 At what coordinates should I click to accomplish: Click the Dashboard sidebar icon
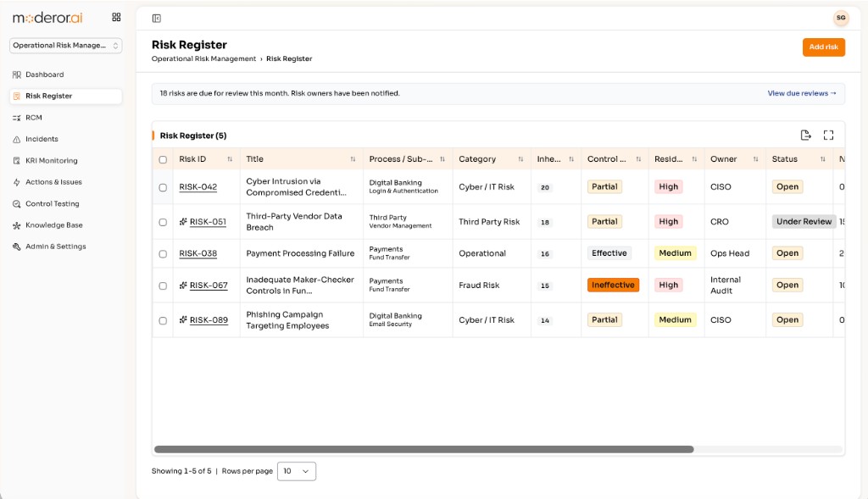click(17, 75)
